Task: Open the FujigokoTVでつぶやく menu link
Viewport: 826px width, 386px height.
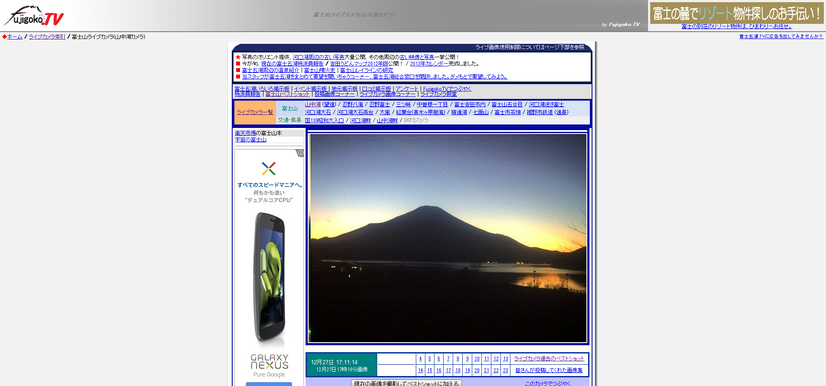Action: [447, 89]
